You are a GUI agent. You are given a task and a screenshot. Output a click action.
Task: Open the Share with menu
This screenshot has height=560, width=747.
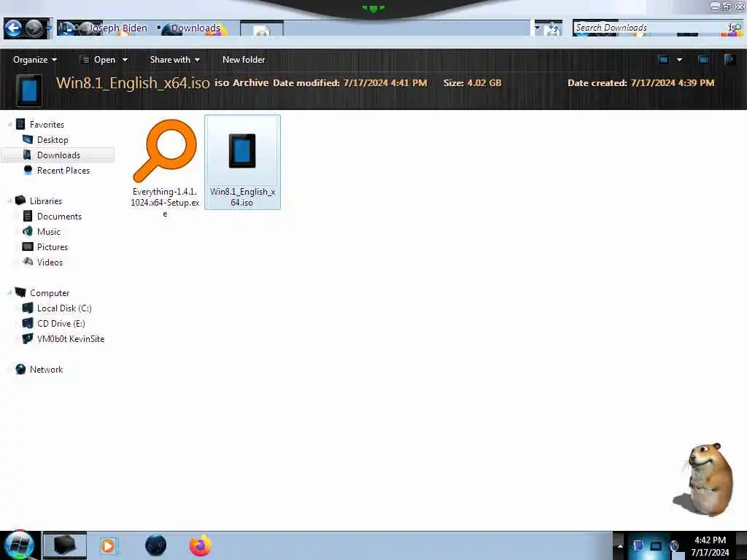[x=174, y=60]
